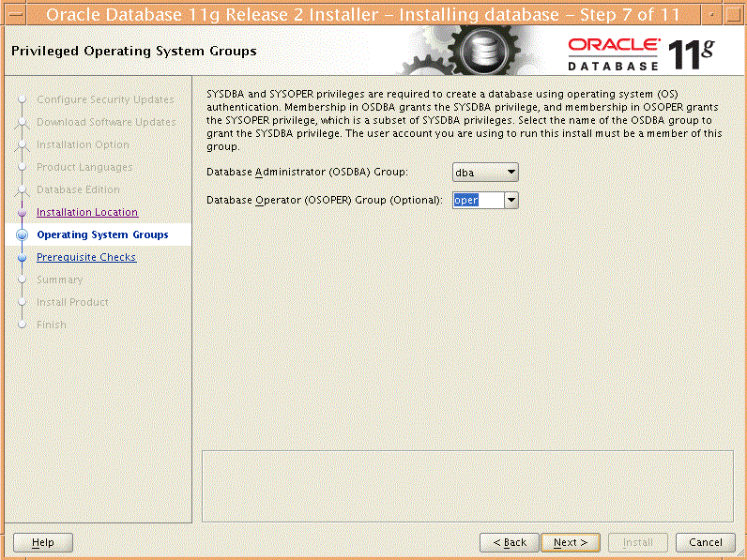Viewport: 747px width, 560px height.
Task: Click the Download Software Updates step label
Action: (106, 122)
